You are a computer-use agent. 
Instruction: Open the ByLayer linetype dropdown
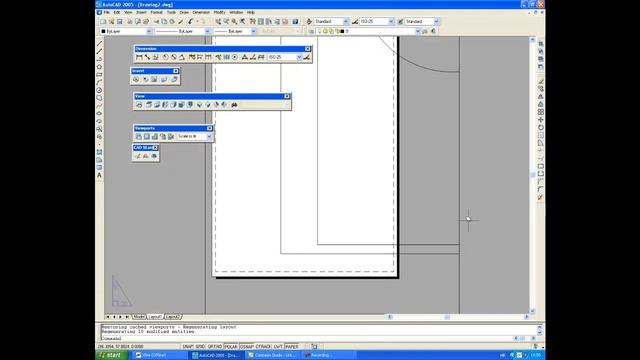click(207, 31)
